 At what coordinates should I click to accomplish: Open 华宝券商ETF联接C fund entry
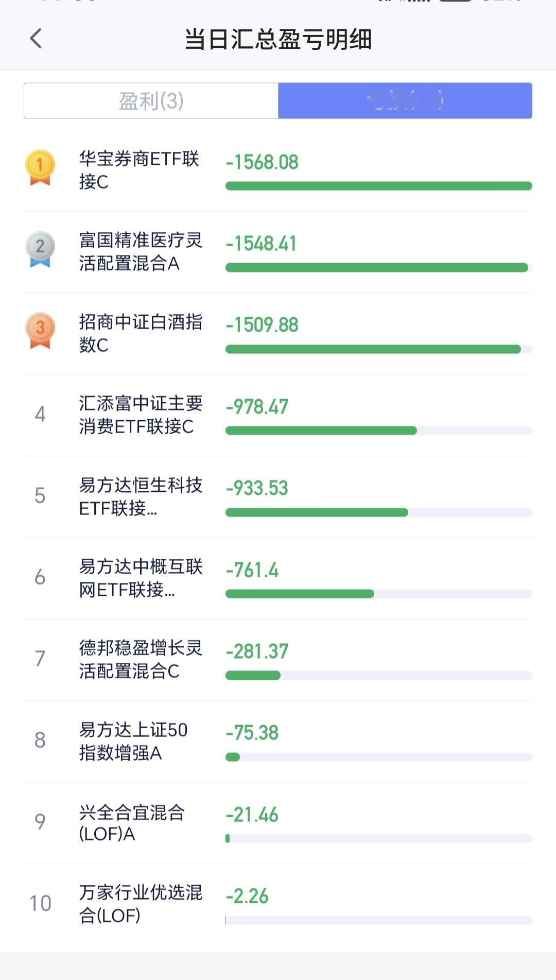pos(278,170)
